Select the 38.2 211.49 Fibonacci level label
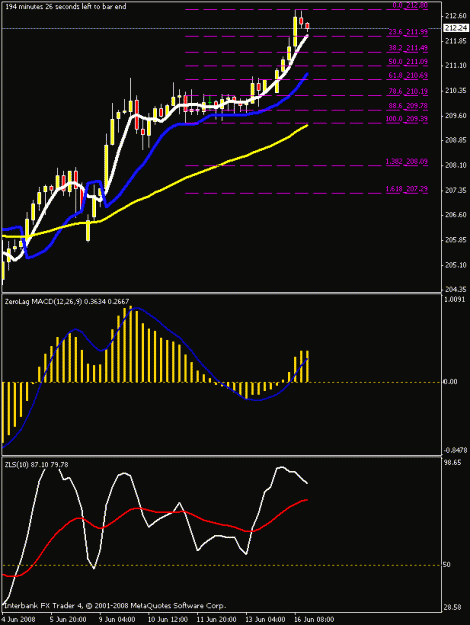470x625 pixels. 408,48
